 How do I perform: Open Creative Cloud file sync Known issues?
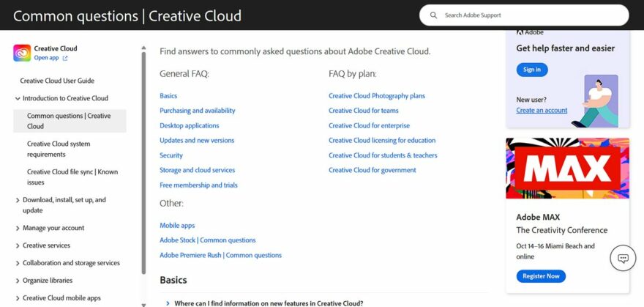pyautogui.click(x=72, y=177)
